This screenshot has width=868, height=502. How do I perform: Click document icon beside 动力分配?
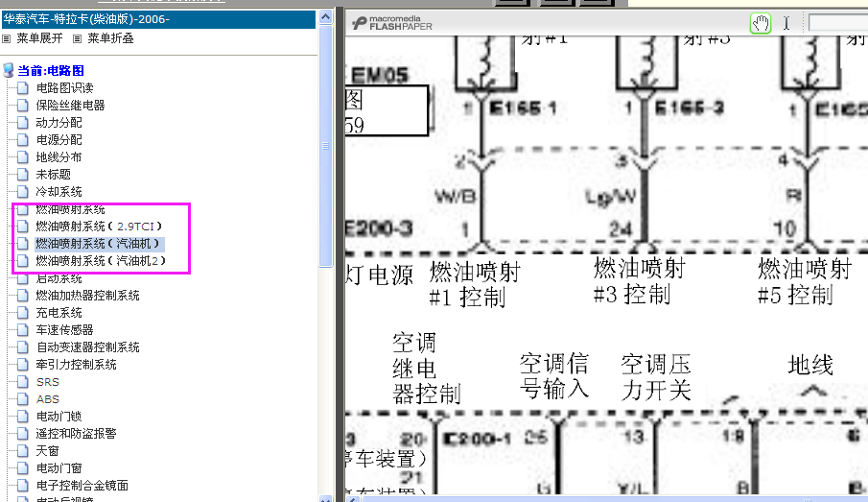[x=23, y=122]
